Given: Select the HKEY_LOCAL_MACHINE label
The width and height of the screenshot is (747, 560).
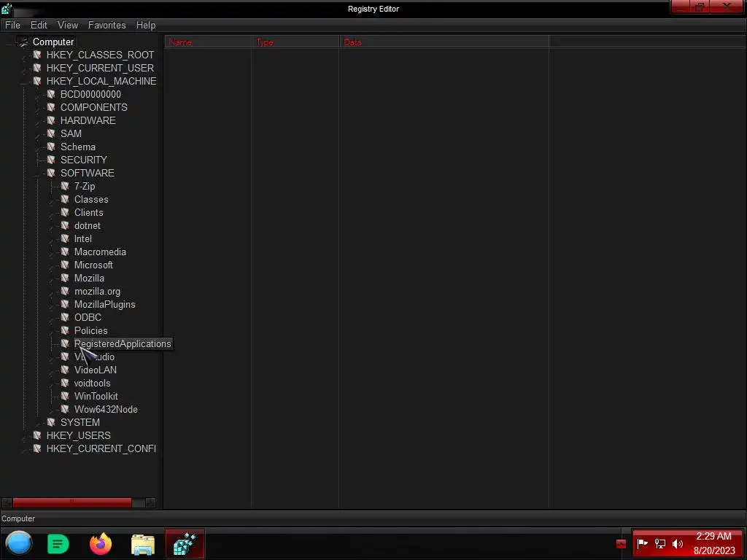Looking at the screenshot, I should coord(101,81).
